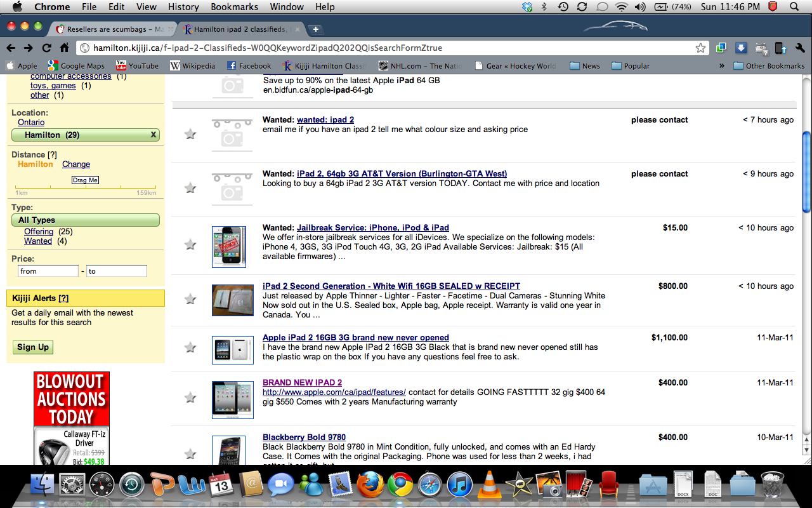Star the Blackberry Bold 9780 listing
The width and height of the screenshot is (812, 508).
point(190,454)
